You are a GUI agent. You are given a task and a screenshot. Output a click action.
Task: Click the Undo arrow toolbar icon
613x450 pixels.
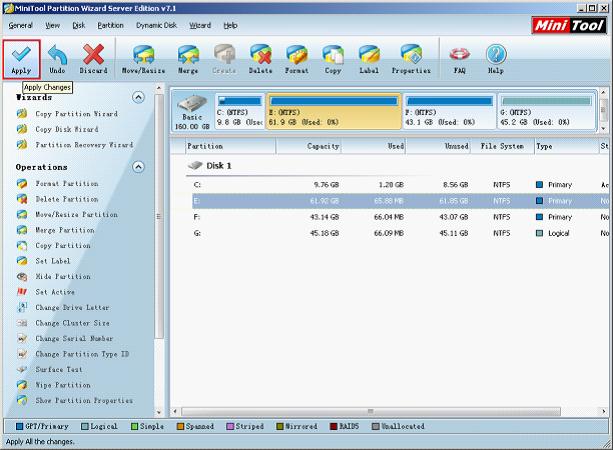pyautogui.click(x=57, y=54)
